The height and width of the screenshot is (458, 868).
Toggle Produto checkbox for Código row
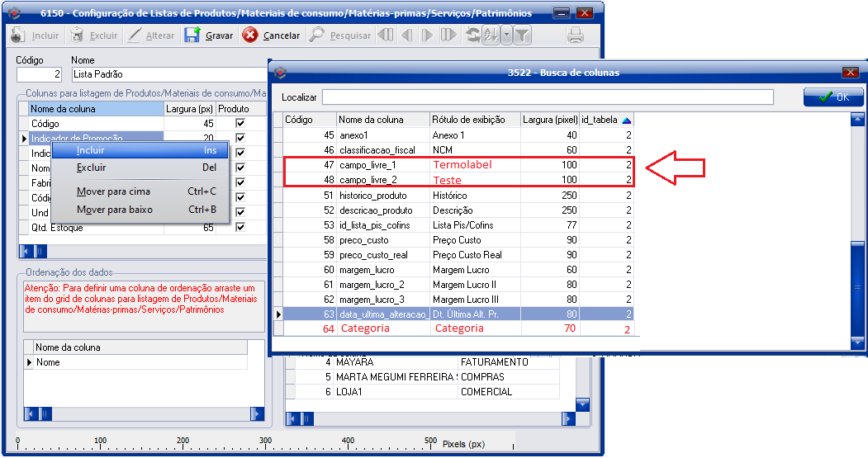pyautogui.click(x=240, y=124)
